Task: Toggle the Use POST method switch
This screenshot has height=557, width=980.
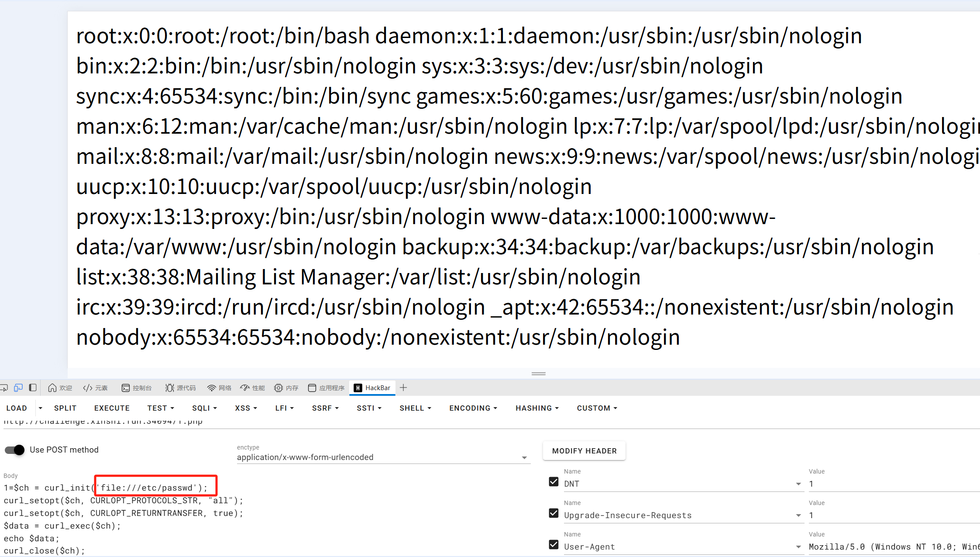Action: (15, 450)
